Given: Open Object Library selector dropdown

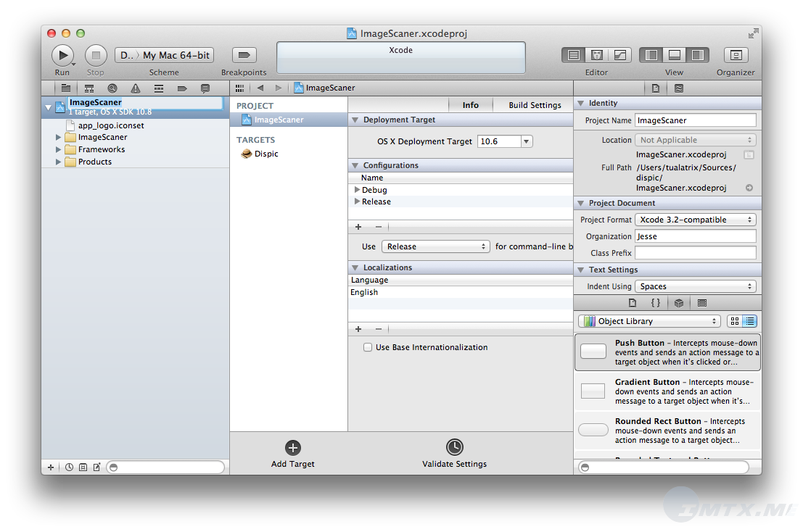Looking at the screenshot, I should click(649, 321).
